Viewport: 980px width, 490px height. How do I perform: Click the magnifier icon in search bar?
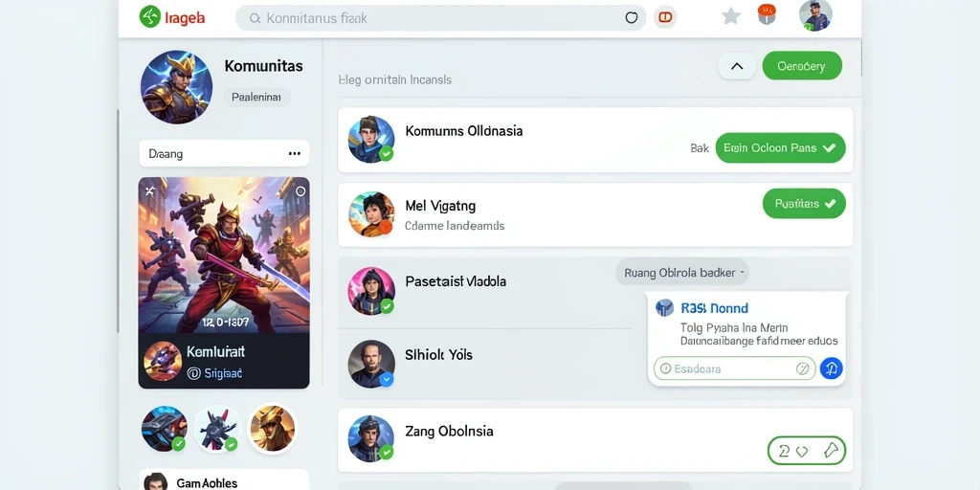tap(255, 19)
